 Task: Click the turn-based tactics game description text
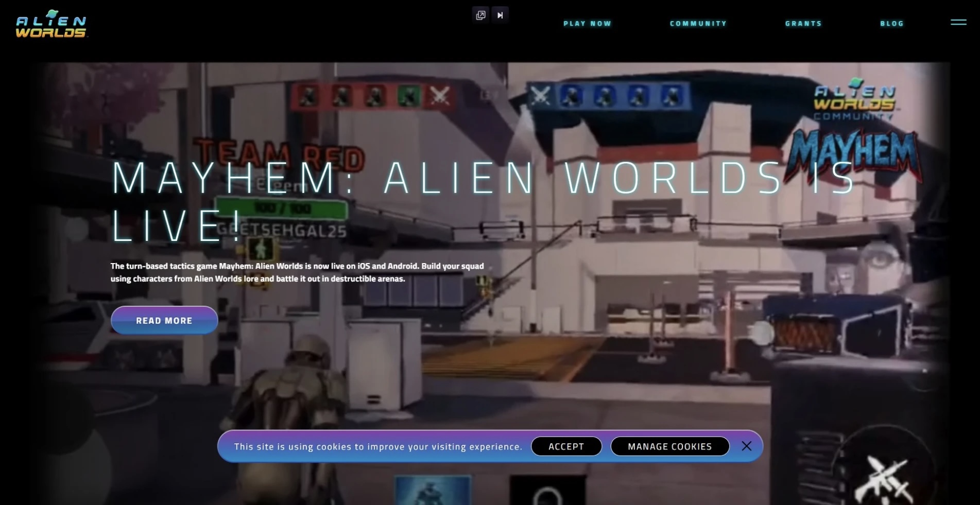coord(297,272)
